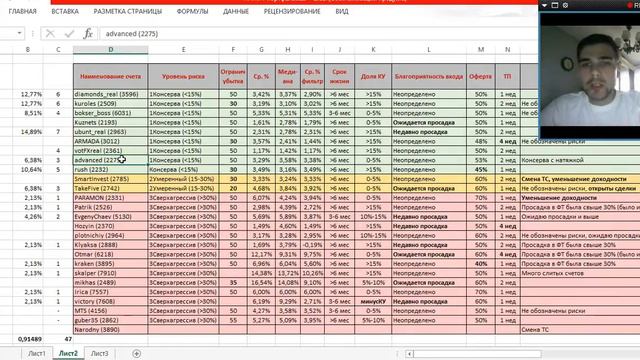Add a new sheet with plus icon
This screenshot has height=360, width=640.
136,353
